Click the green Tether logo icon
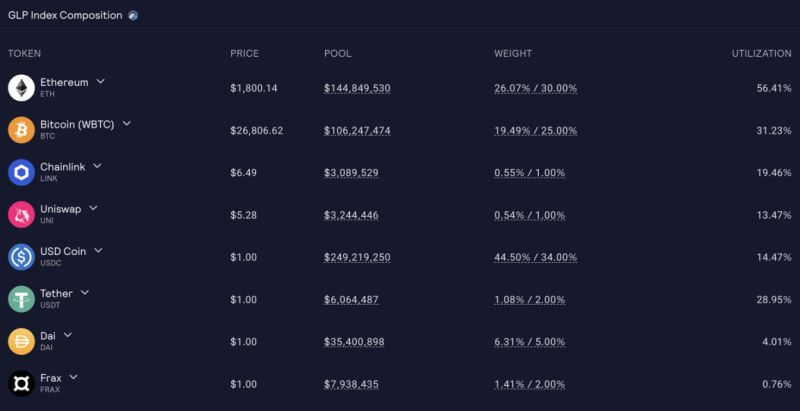 tap(21, 299)
